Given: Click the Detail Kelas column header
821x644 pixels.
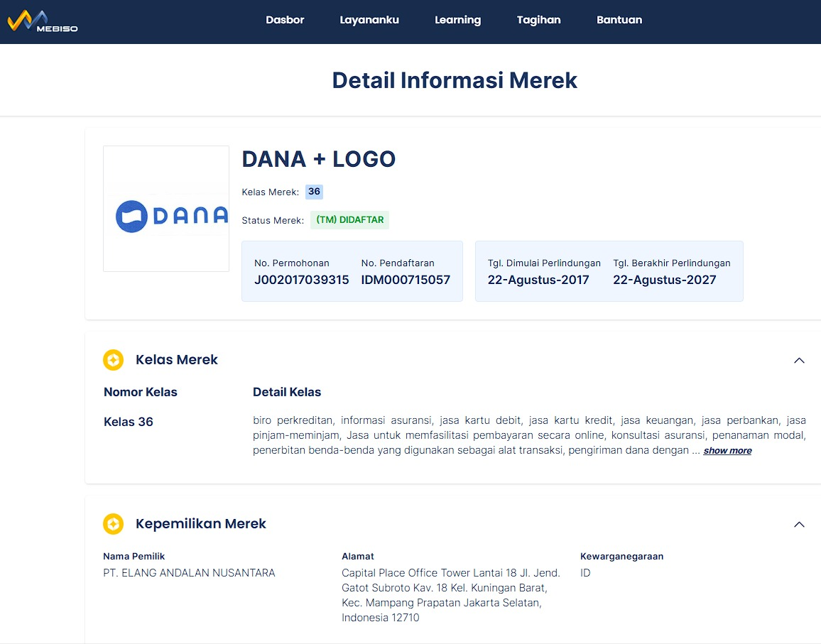Looking at the screenshot, I should pyautogui.click(x=287, y=392).
